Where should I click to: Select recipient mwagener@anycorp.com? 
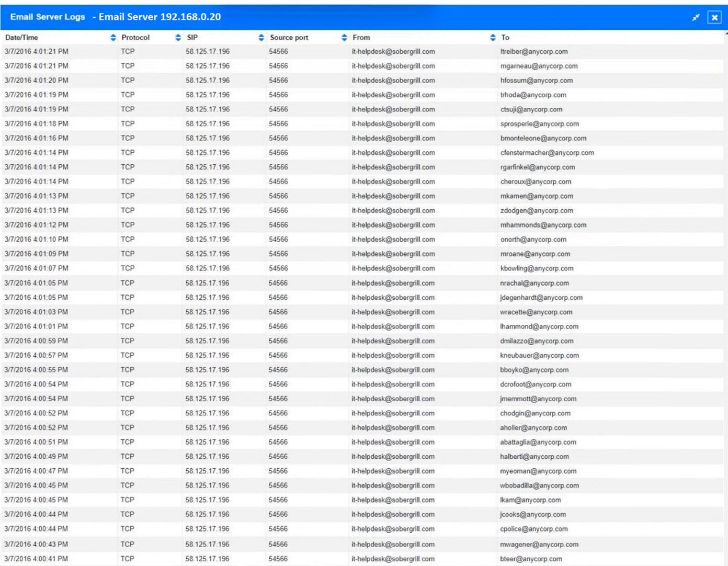[539, 545]
